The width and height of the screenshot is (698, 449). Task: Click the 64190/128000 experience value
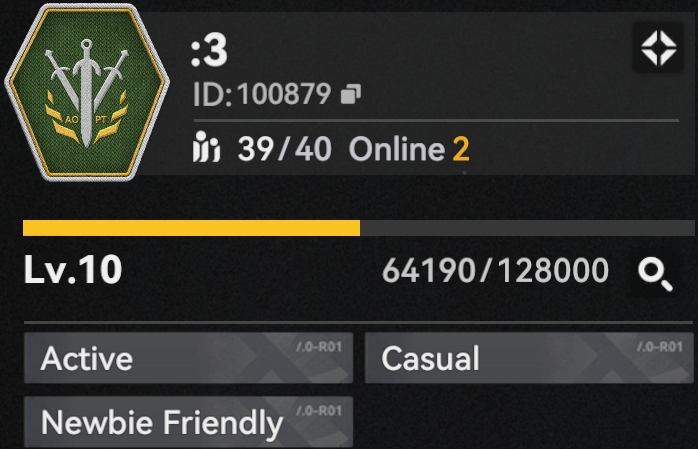(x=495, y=270)
